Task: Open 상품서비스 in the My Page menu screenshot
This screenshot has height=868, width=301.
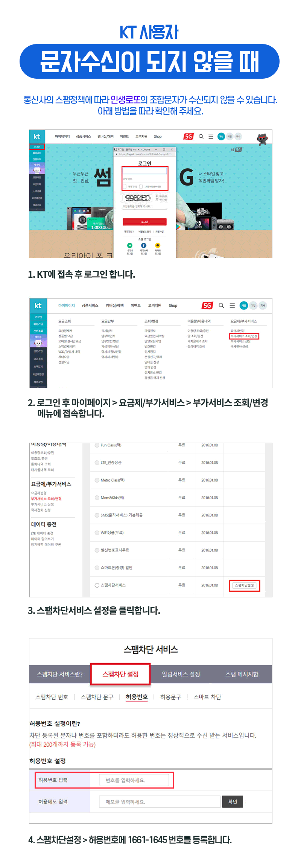Action: 90,306
